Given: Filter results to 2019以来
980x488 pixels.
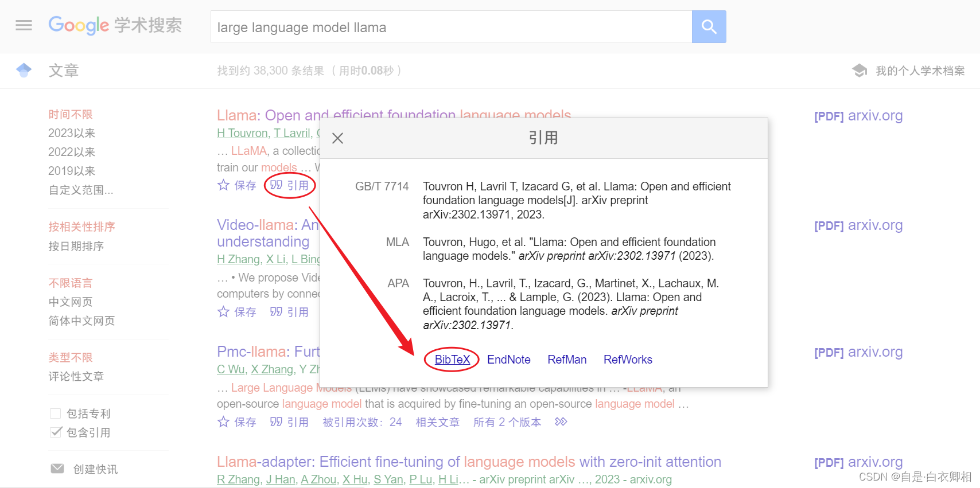Looking at the screenshot, I should tap(72, 171).
